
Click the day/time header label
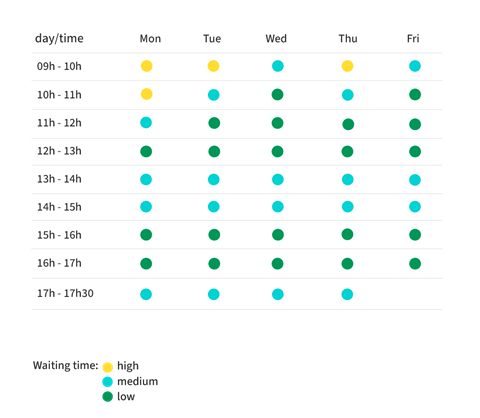59,39
